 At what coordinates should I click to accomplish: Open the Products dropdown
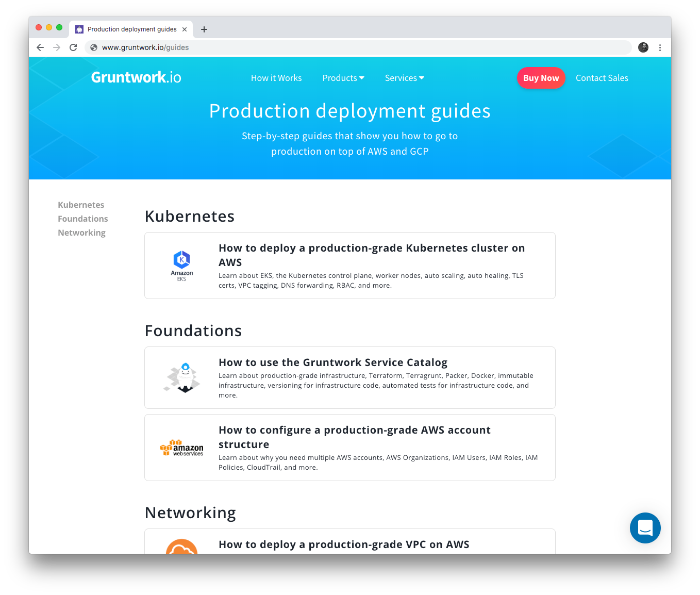(343, 78)
